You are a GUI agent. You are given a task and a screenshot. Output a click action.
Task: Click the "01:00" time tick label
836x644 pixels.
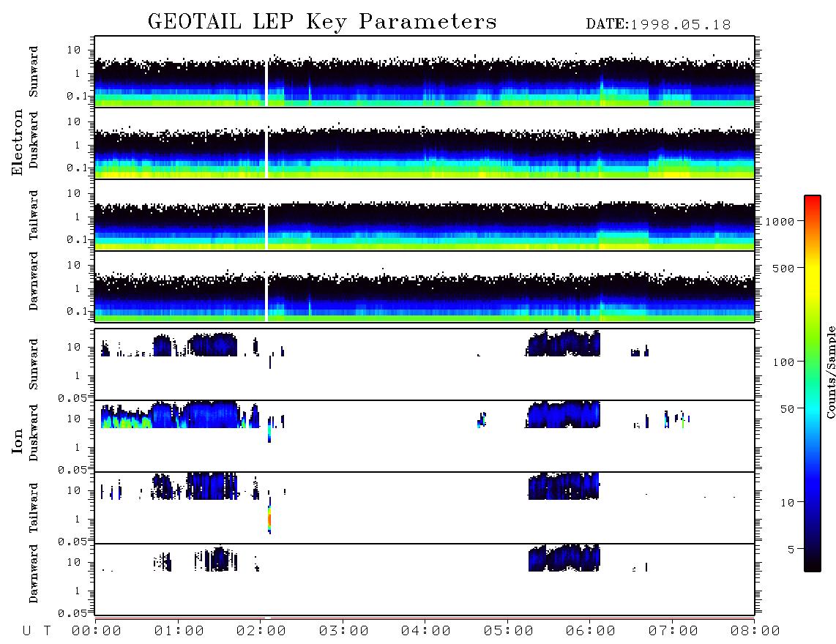point(179,631)
